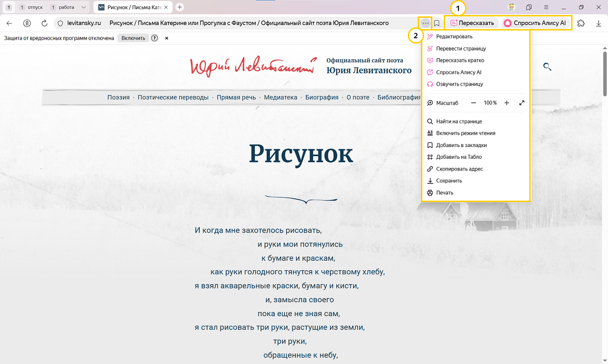This screenshot has width=608, height=364.
Task: Open downloads with the arrow icon
Action: pyautogui.click(x=598, y=23)
